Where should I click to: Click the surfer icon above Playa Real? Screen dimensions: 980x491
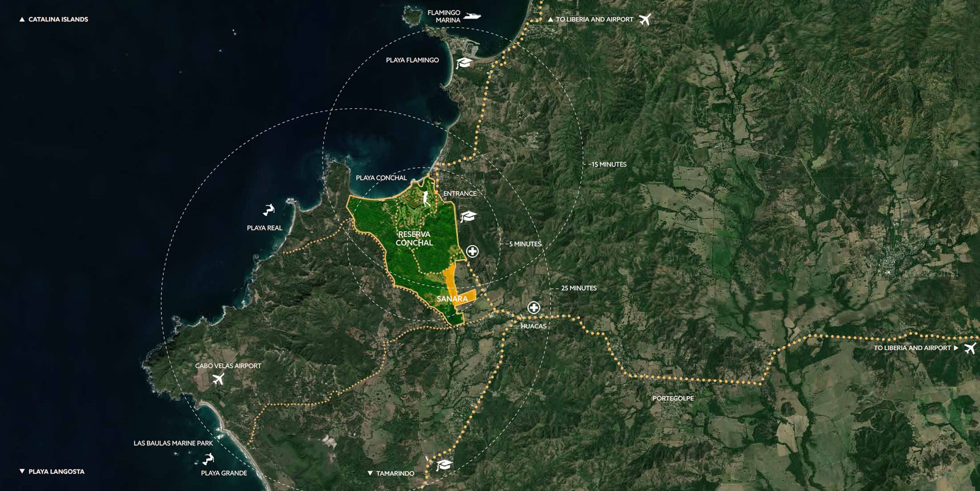(x=268, y=210)
